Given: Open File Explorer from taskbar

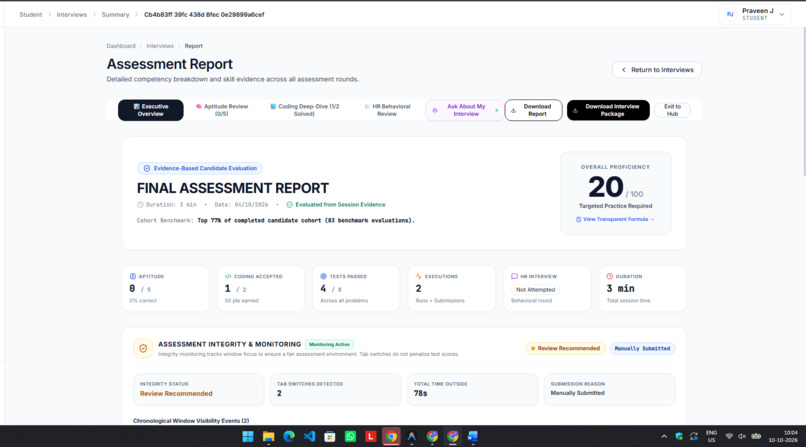Looking at the screenshot, I should 268,437.
